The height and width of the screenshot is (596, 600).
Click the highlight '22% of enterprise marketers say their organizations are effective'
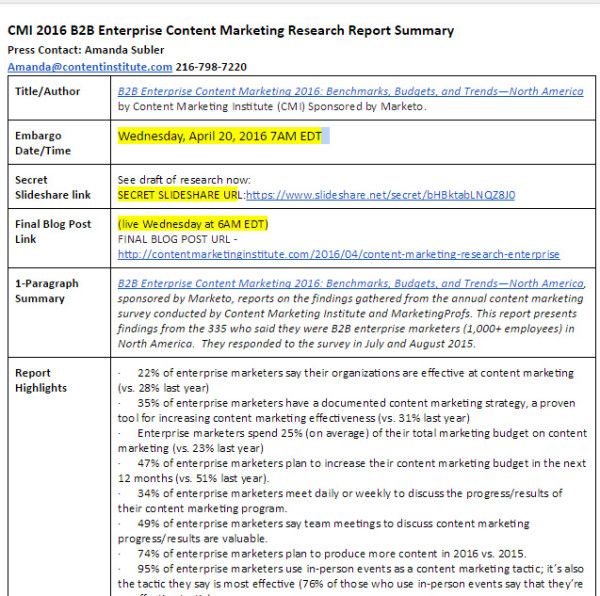tap(301, 373)
